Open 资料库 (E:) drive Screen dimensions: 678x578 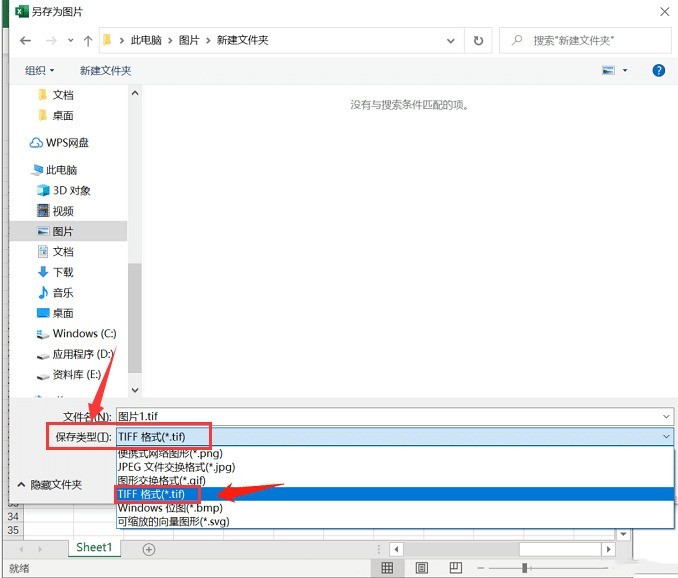click(76, 375)
